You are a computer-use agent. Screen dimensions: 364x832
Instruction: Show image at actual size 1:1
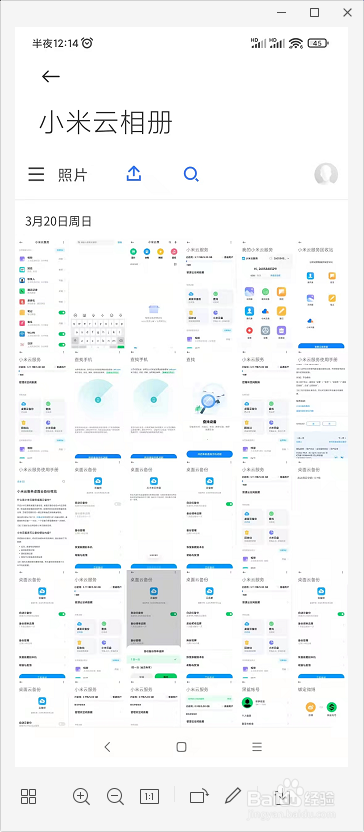150,796
